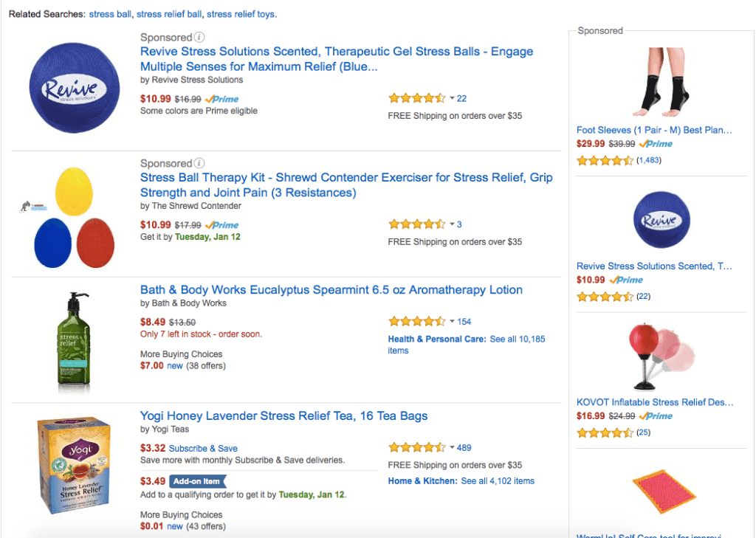Click info icon next to first Sponsored label
Screen dimensions: 756x538
point(199,38)
